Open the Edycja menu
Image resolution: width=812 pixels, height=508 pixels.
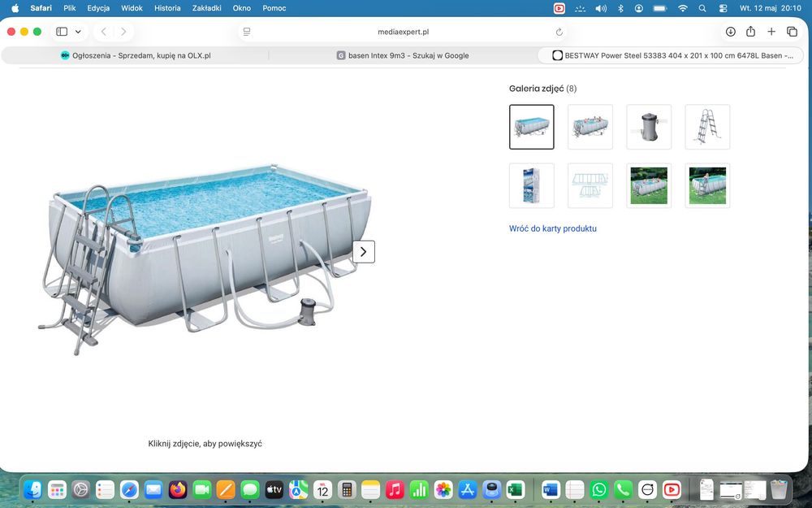click(x=98, y=8)
